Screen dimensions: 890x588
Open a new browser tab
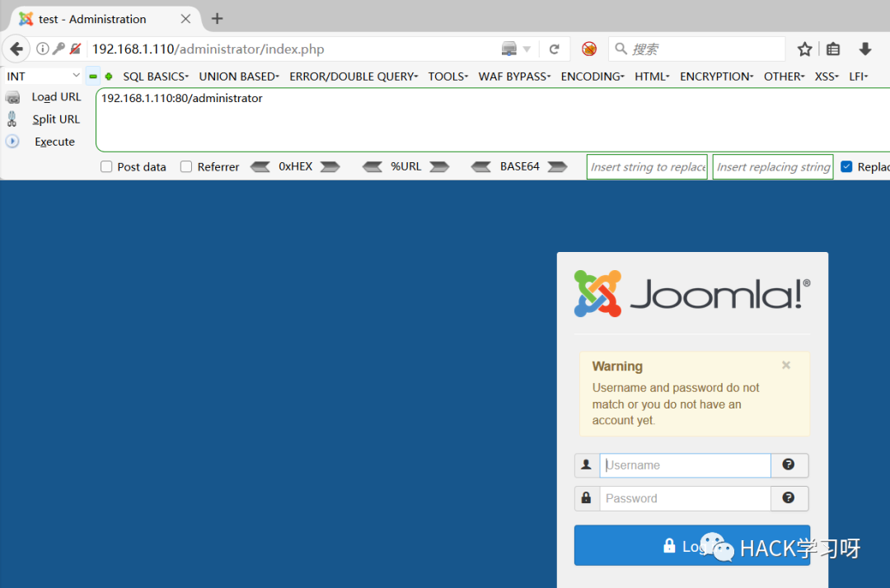tap(217, 19)
